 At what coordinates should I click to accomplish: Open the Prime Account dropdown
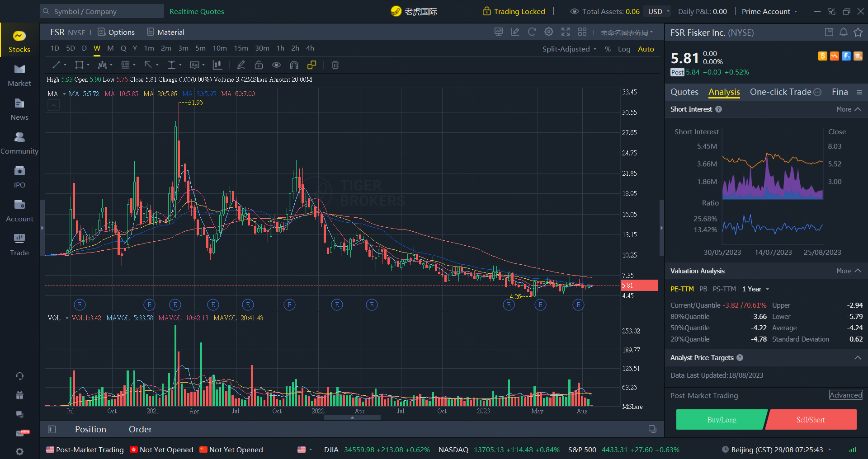point(769,11)
